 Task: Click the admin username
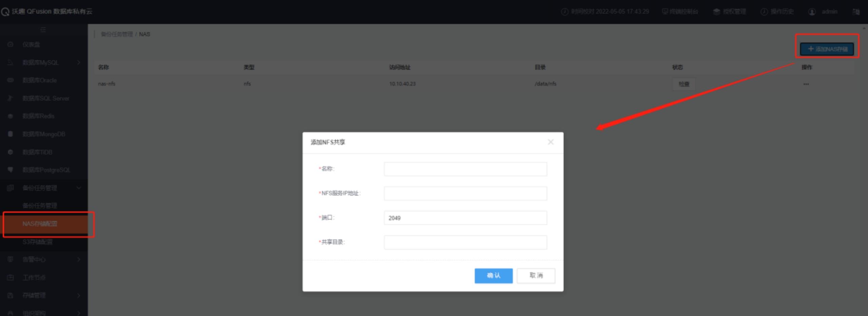point(829,12)
